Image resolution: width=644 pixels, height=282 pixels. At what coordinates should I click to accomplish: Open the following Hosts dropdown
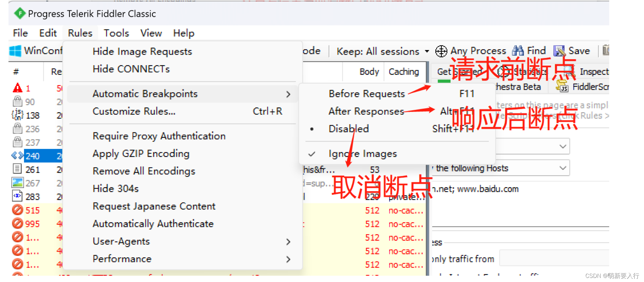563,168
